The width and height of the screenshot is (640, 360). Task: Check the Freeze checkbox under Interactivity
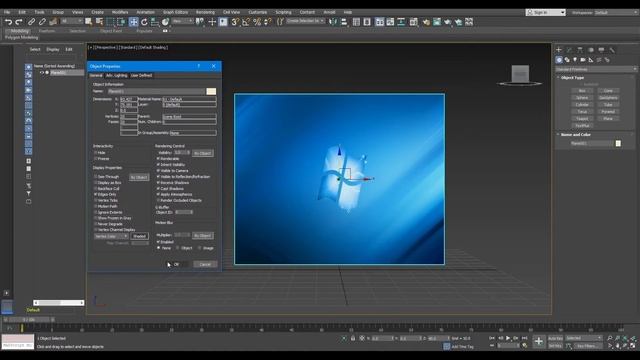96,158
